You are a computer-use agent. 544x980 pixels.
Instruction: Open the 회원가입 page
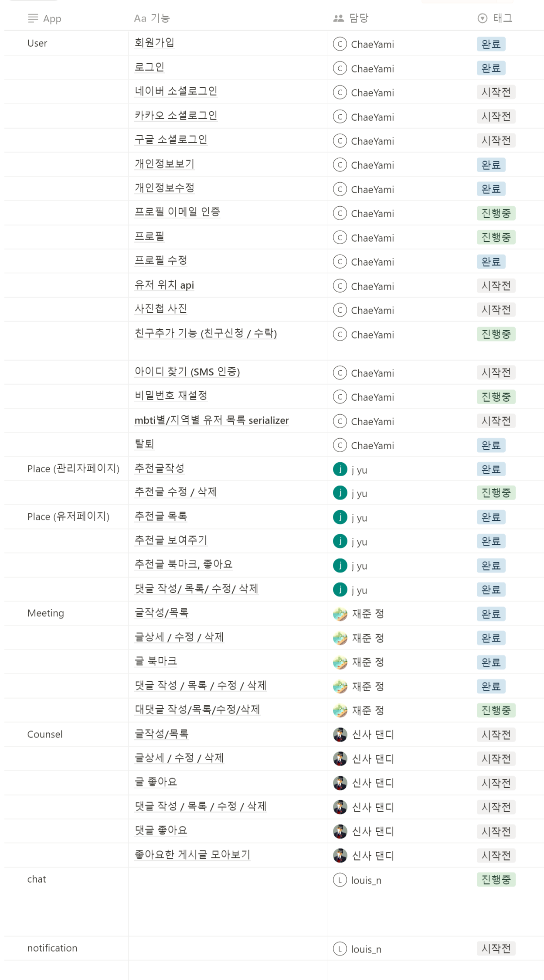154,43
